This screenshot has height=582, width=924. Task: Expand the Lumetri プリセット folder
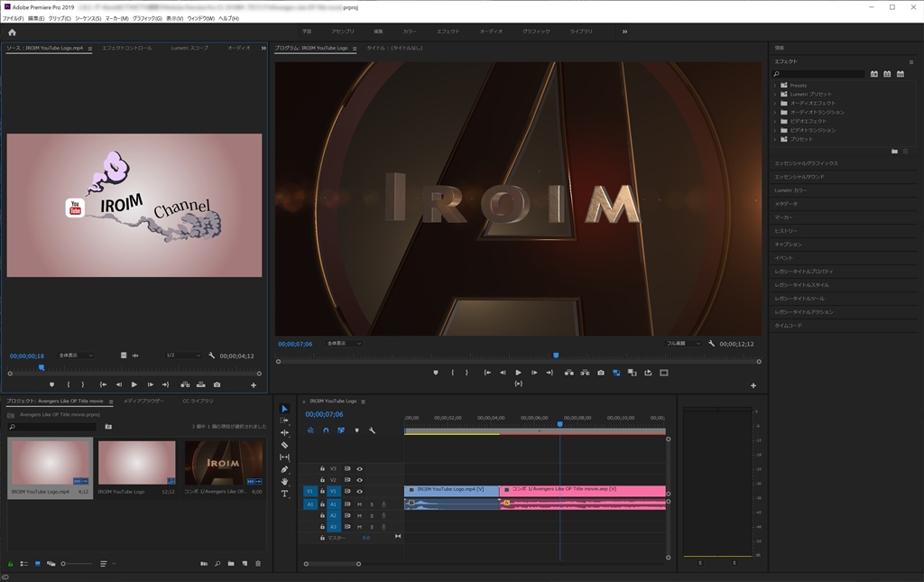point(774,94)
